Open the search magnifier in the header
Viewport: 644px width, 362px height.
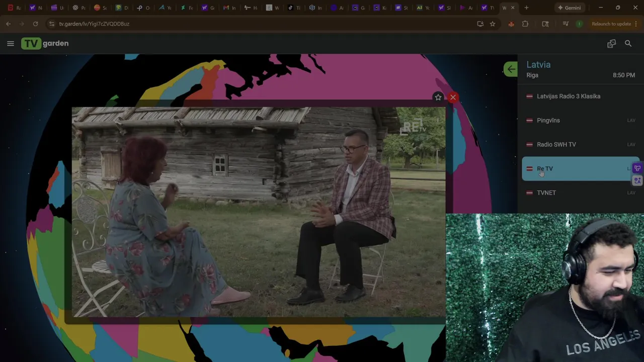click(x=628, y=44)
